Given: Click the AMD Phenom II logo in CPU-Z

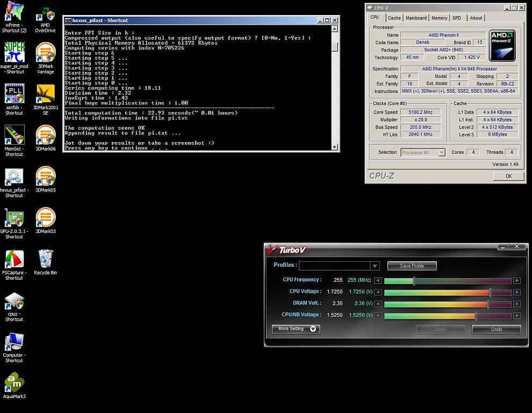Looking at the screenshot, I should coord(502,46).
